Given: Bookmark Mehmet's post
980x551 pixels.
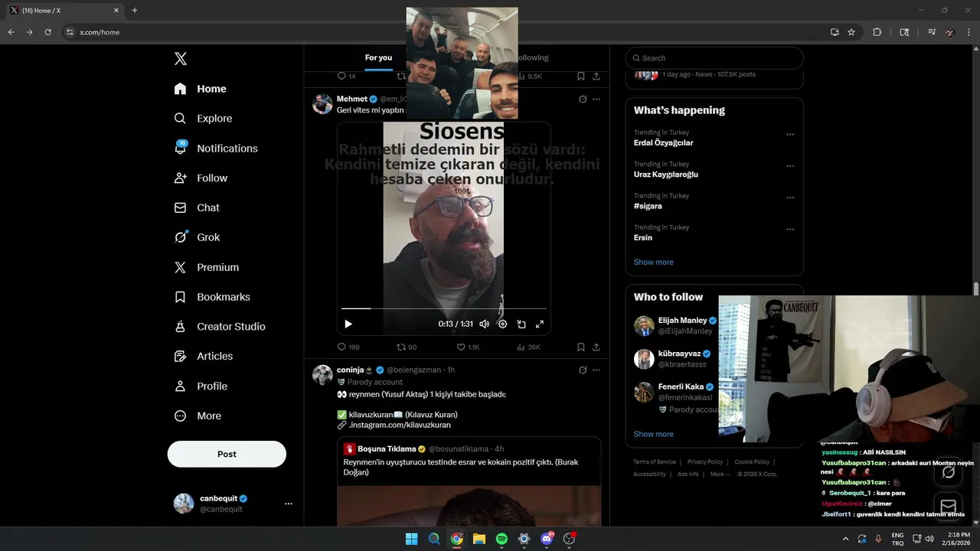Looking at the screenshot, I should click(581, 347).
